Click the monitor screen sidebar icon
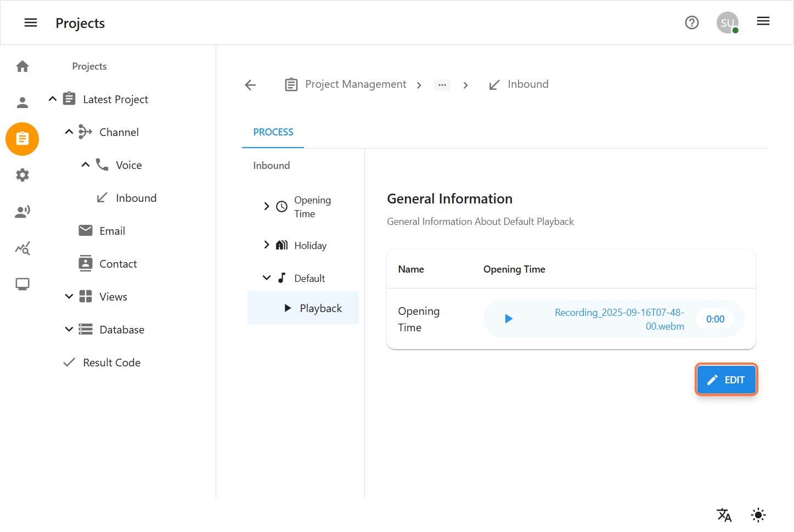This screenshot has height=532, width=794. click(22, 284)
